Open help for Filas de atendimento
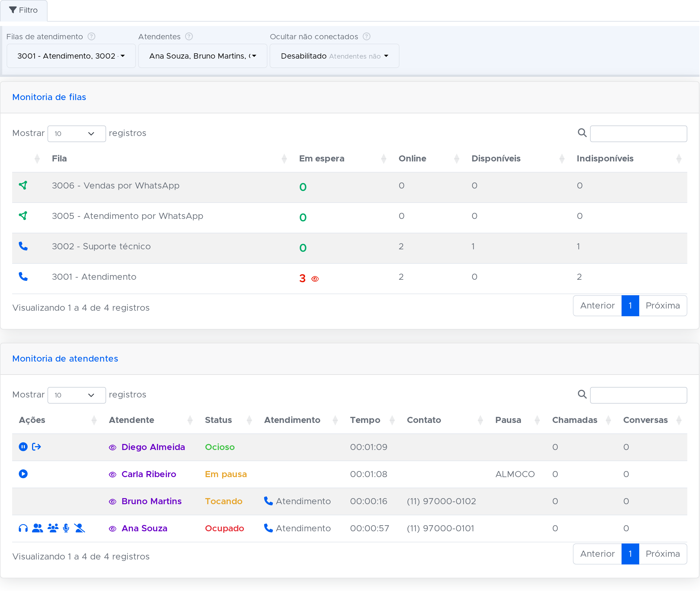700x591 pixels. point(91,36)
